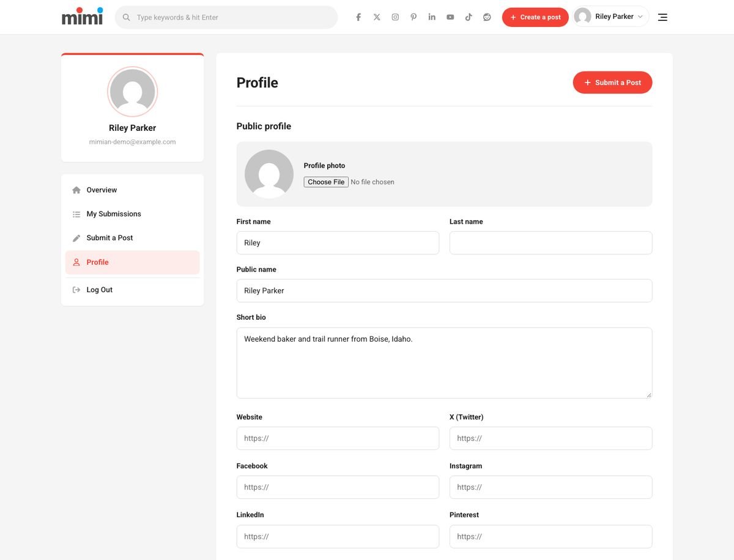Click the Pinterest URL field

click(x=550, y=536)
